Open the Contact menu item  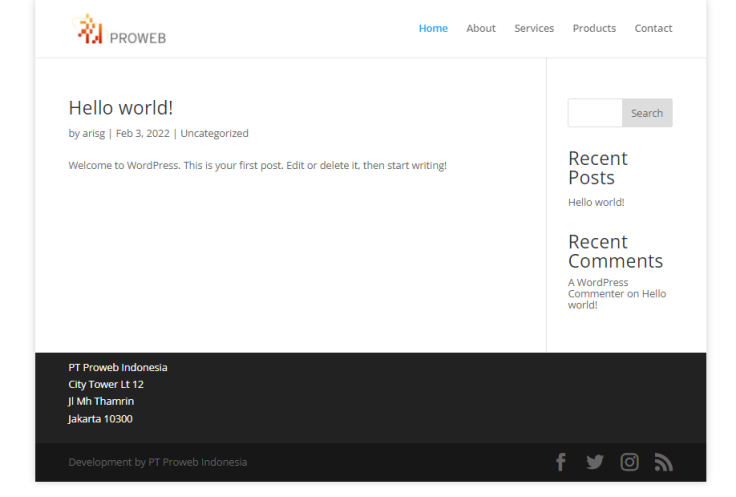(653, 28)
